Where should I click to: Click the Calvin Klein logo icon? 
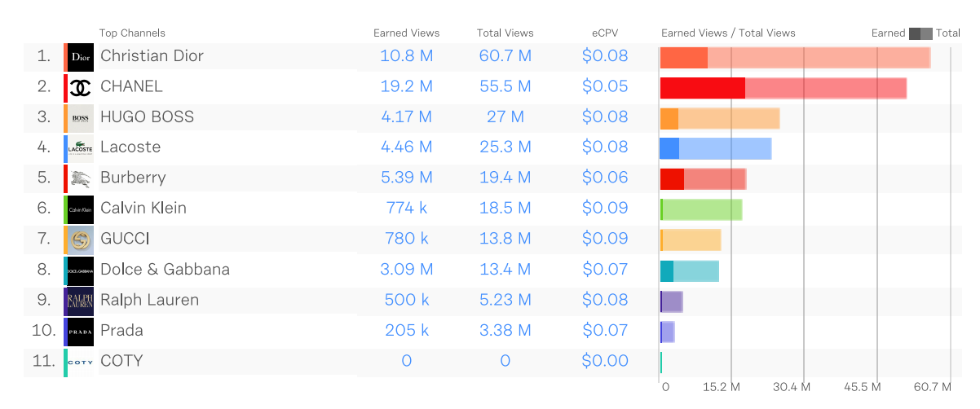(80, 209)
